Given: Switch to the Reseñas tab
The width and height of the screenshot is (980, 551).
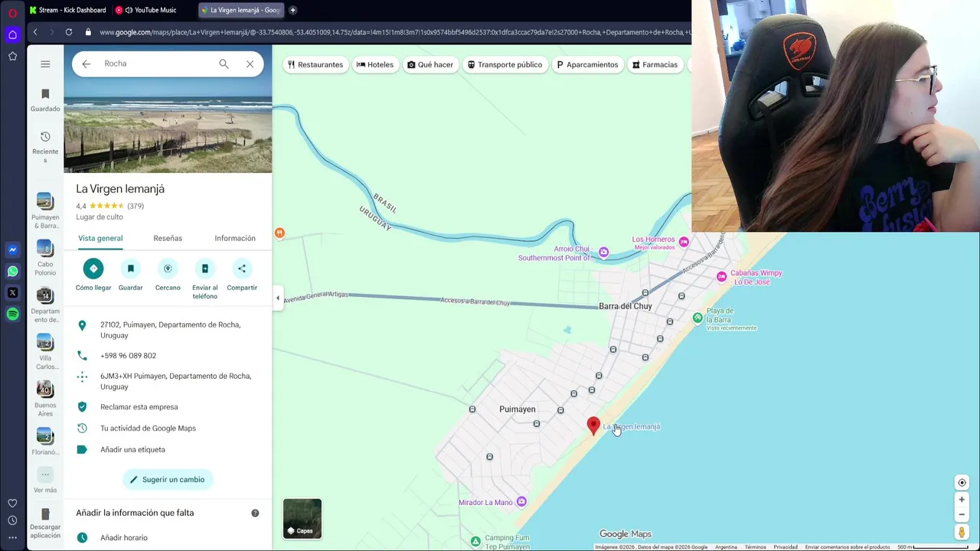Looking at the screenshot, I should point(168,238).
